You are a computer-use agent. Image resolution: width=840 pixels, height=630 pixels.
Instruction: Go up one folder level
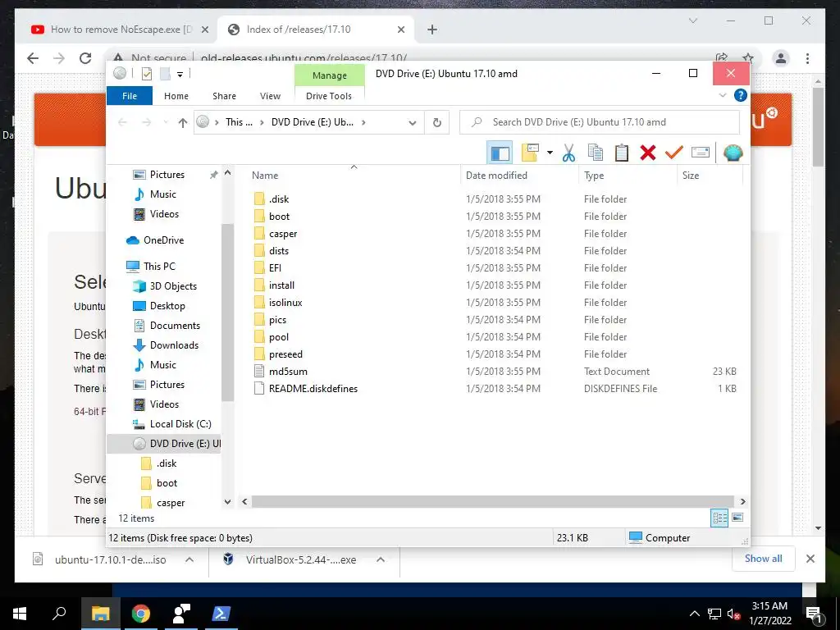pyautogui.click(x=183, y=123)
